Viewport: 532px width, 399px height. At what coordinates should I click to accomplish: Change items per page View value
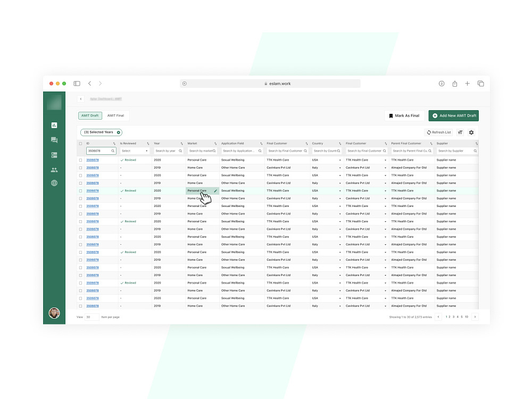coord(92,317)
